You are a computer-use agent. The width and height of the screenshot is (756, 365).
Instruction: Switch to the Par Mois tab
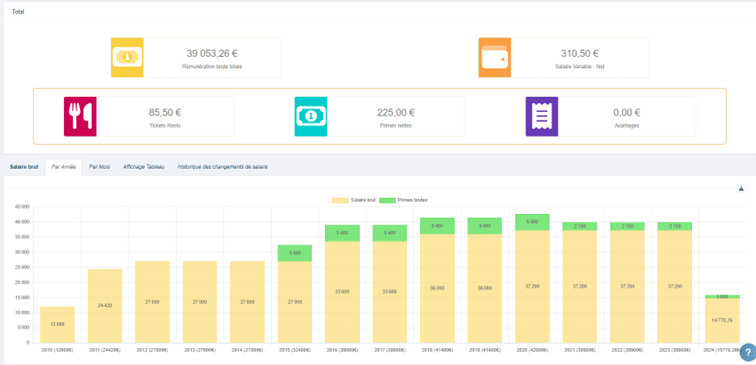pos(99,167)
